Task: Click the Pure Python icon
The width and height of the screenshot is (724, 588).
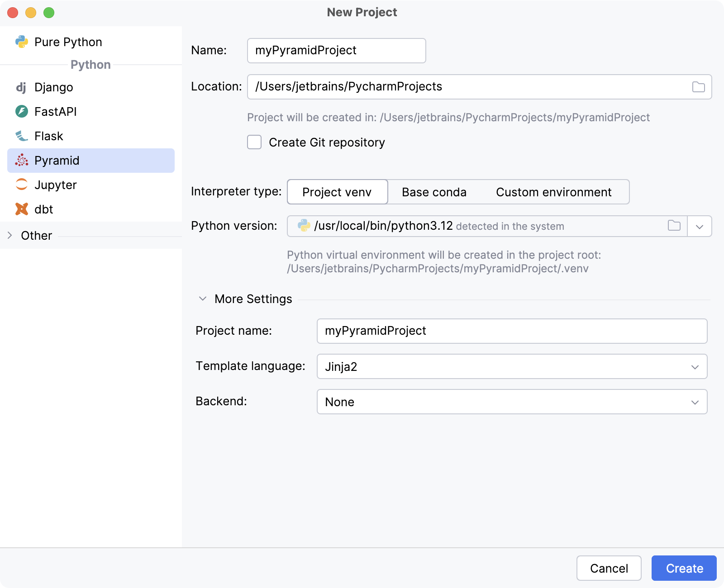Action: click(x=21, y=42)
